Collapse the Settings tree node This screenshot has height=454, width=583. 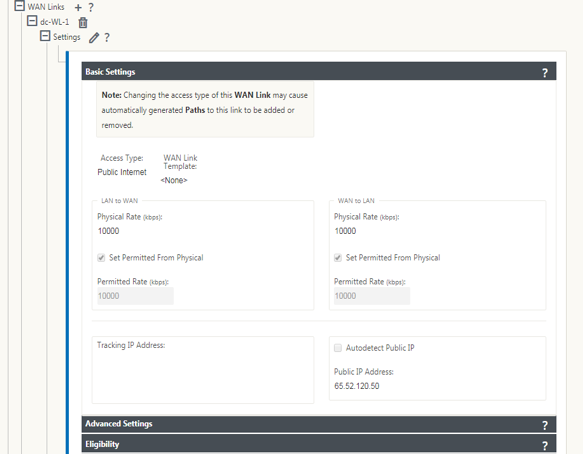pos(45,36)
